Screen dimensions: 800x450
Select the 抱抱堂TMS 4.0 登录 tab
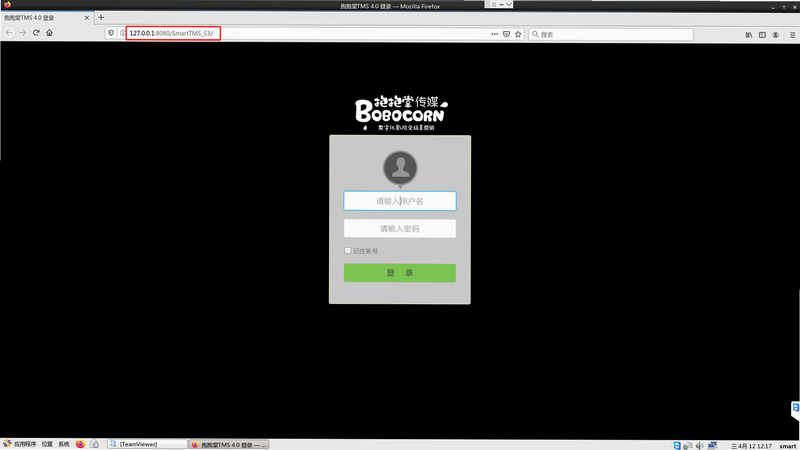click(x=41, y=18)
